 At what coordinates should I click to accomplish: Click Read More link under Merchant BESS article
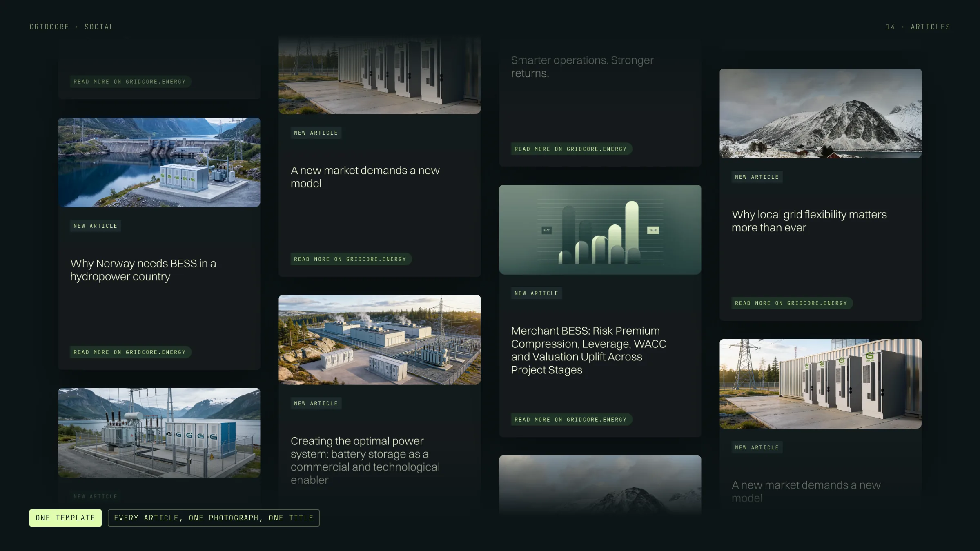coord(571,420)
